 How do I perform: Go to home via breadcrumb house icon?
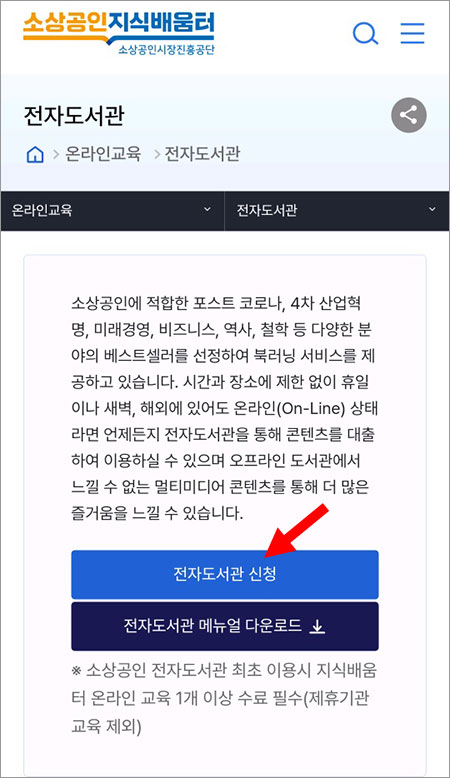click(35, 155)
